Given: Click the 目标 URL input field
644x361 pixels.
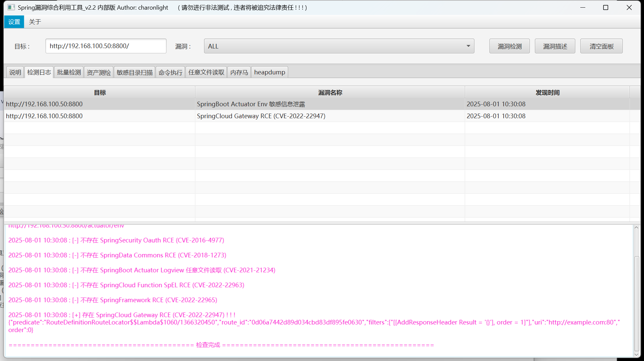Looking at the screenshot, I should [106, 46].
